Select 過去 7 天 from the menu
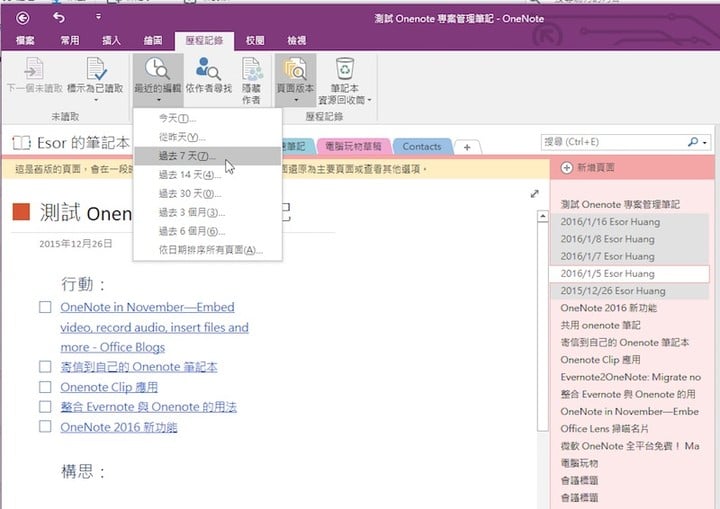The image size is (720, 509). 186,156
